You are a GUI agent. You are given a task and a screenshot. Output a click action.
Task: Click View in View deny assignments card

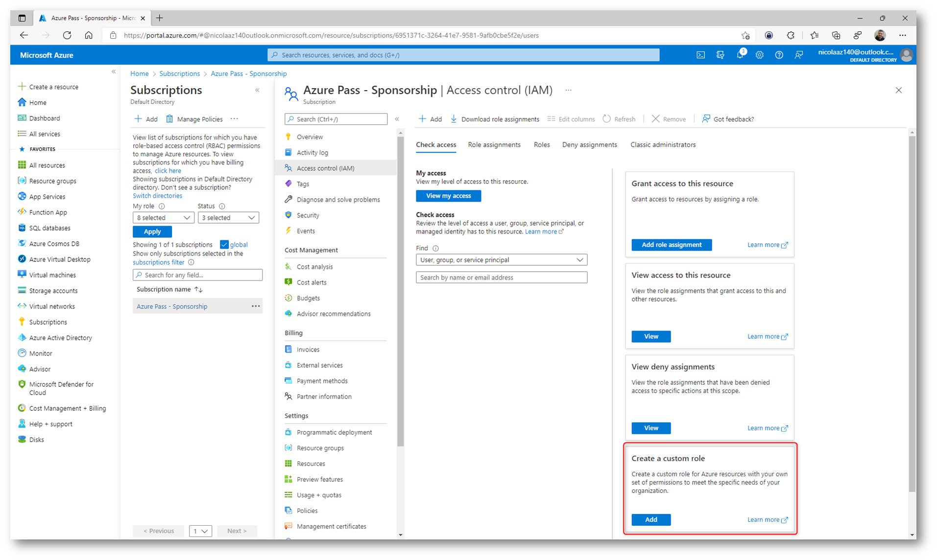(x=650, y=428)
